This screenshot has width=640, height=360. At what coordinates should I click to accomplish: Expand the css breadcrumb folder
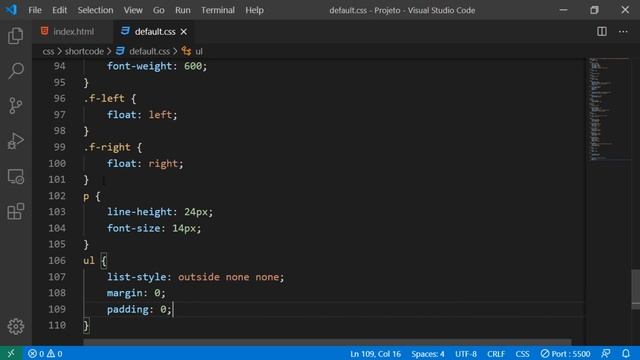[x=48, y=51]
